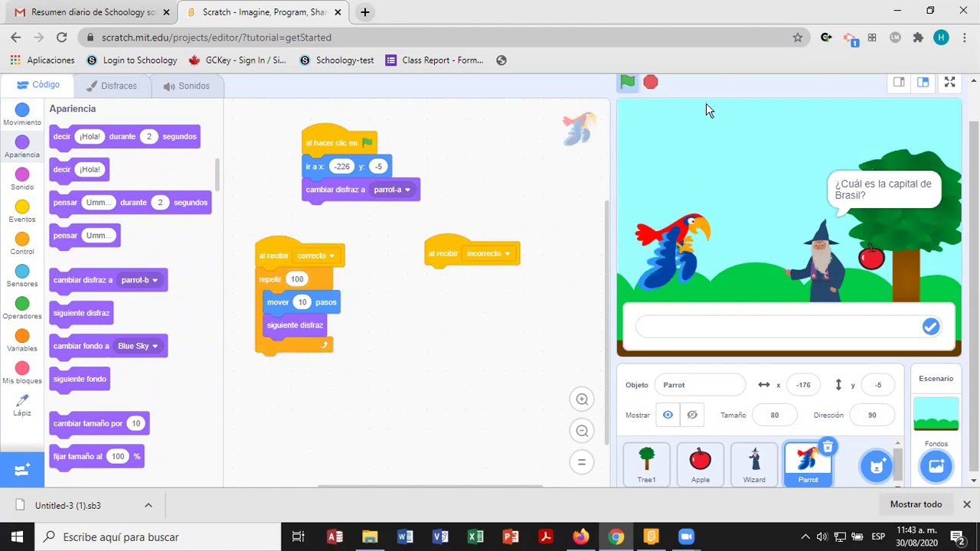Open Excel from the taskbar
980x551 pixels.
point(475,536)
